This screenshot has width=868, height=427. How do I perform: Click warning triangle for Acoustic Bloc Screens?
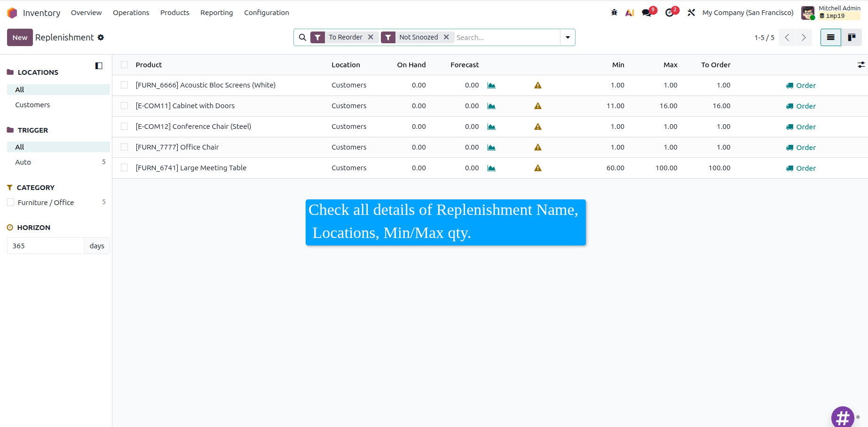click(538, 85)
